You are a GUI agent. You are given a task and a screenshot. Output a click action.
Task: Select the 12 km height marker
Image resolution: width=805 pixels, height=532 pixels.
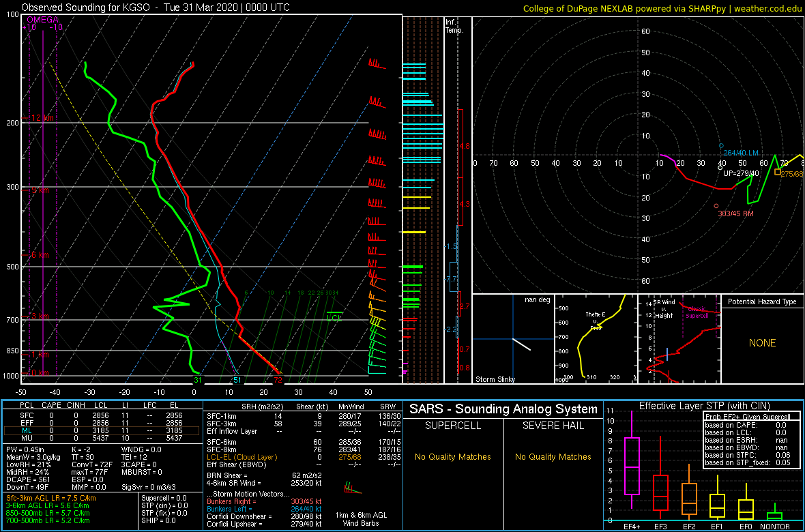(x=42, y=117)
